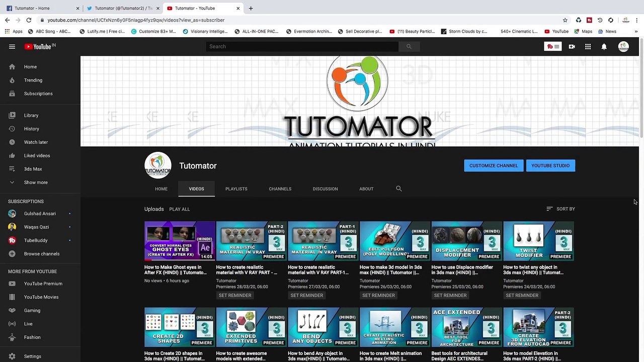
Task: Open the YouTube hamburger guide menu
Action: (x=12, y=47)
